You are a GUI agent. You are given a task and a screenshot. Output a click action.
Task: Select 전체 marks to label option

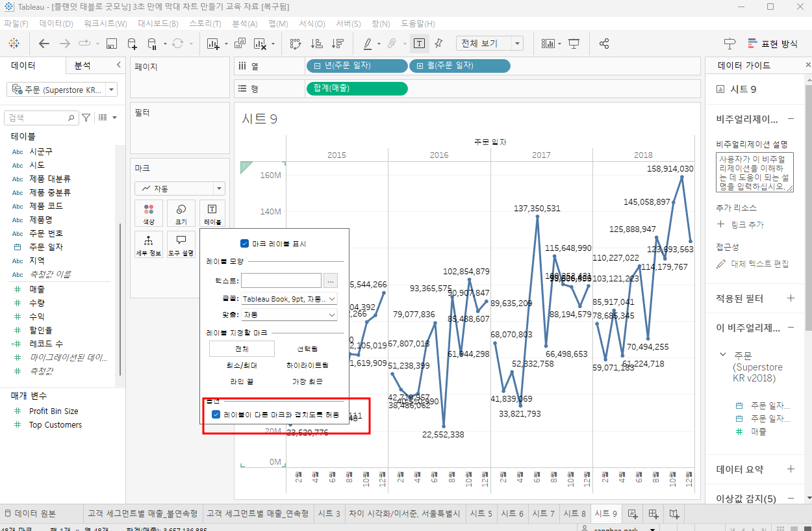pyautogui.click(x=242, y=349)
